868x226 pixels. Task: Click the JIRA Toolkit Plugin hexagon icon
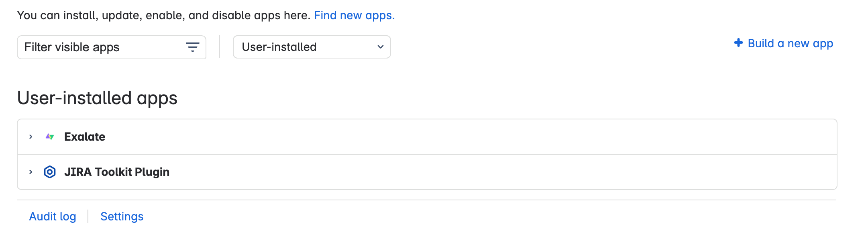pos(50,172)
